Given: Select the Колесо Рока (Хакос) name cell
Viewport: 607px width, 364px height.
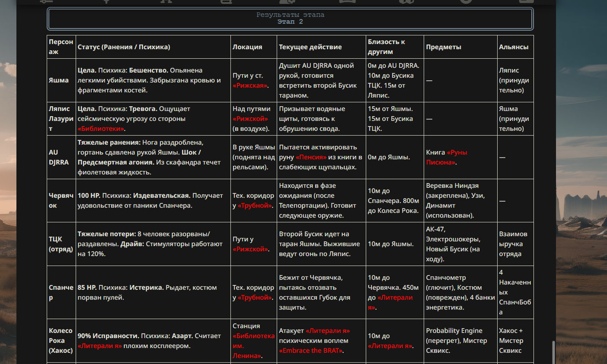Looking at the screenshot, I should point(61,341).
